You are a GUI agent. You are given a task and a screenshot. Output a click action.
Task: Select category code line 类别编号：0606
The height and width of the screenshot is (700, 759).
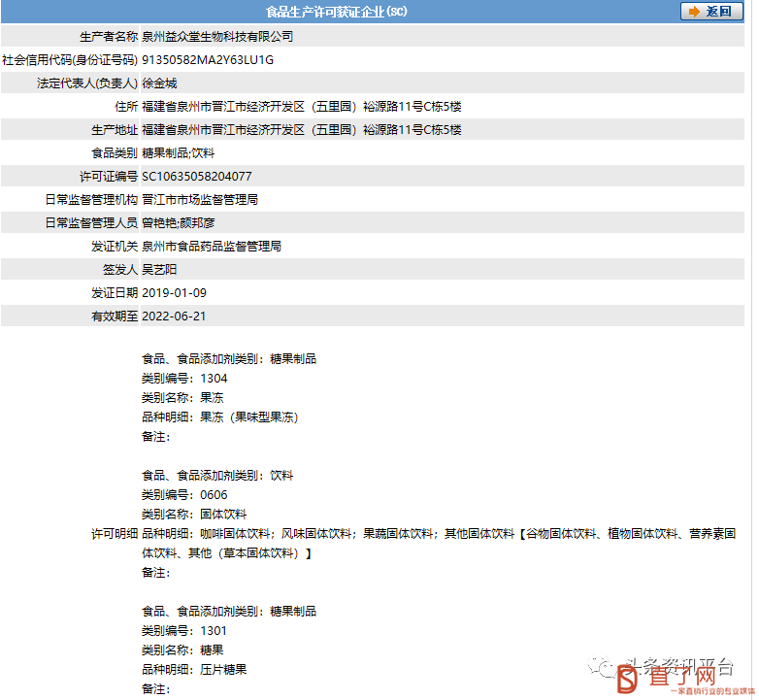point(184,495)
